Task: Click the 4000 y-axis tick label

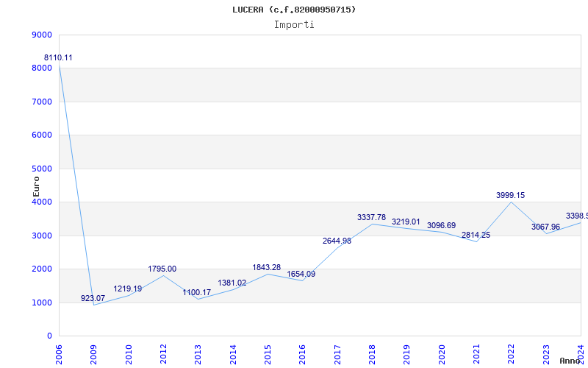Action: click(x=42, y=202)
